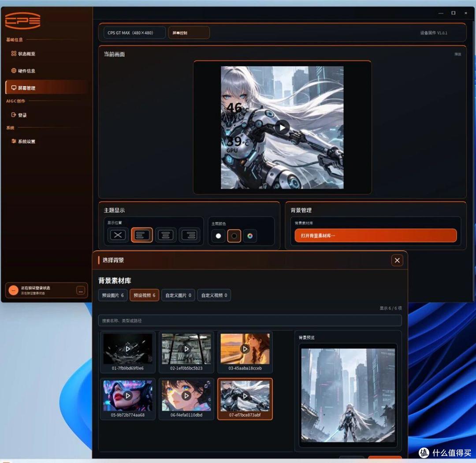Click the 登录 entry under AIGC创作
This screenshot has height=463, width=476.
(19, 115)
